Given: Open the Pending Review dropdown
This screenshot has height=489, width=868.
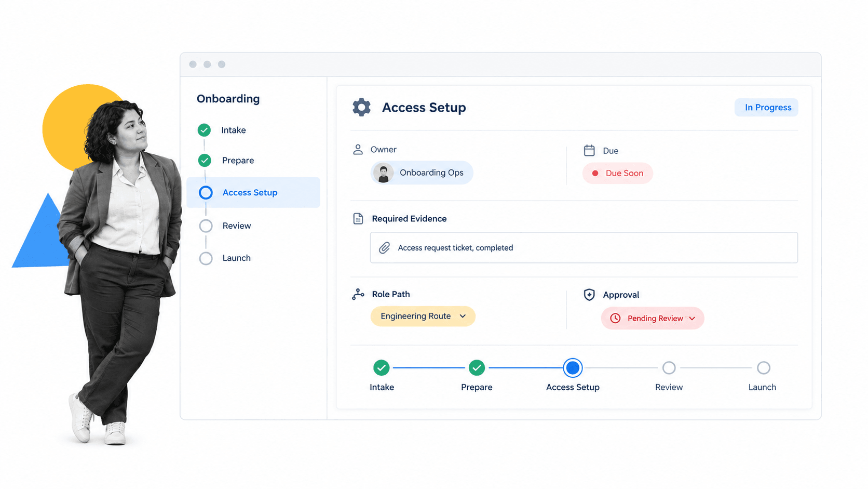Looking at the screenshot, I should [x=653, y=318].
